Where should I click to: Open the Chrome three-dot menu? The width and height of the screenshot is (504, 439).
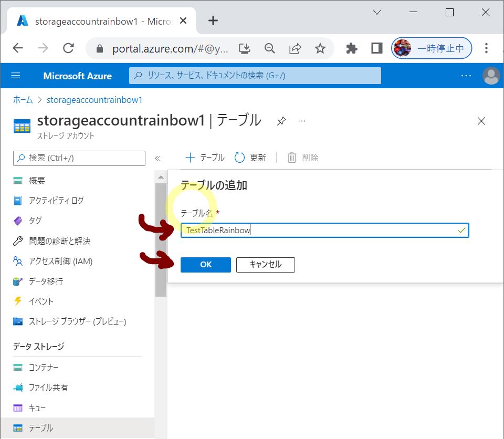pos(486,48)
